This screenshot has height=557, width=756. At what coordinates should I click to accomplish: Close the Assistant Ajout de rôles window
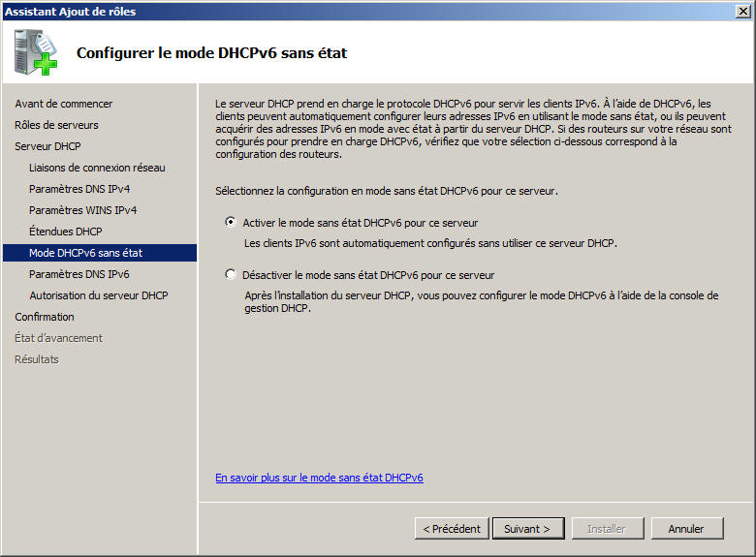[742, 11]
